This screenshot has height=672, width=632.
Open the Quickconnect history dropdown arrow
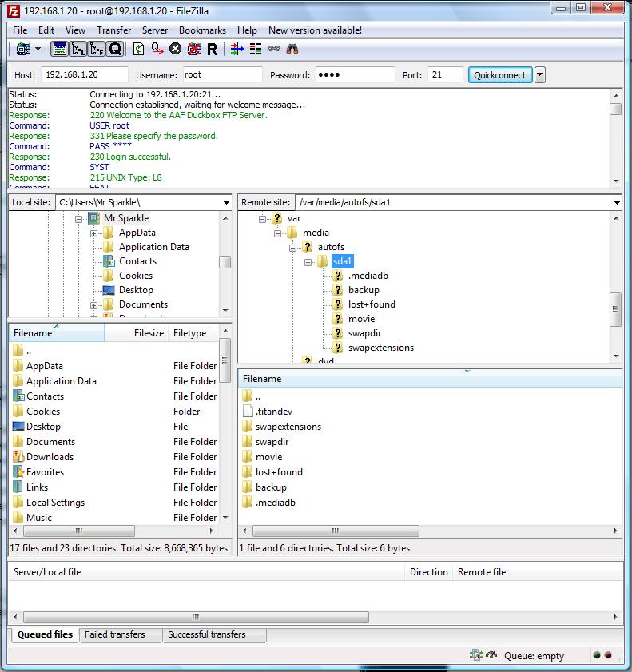540,75
